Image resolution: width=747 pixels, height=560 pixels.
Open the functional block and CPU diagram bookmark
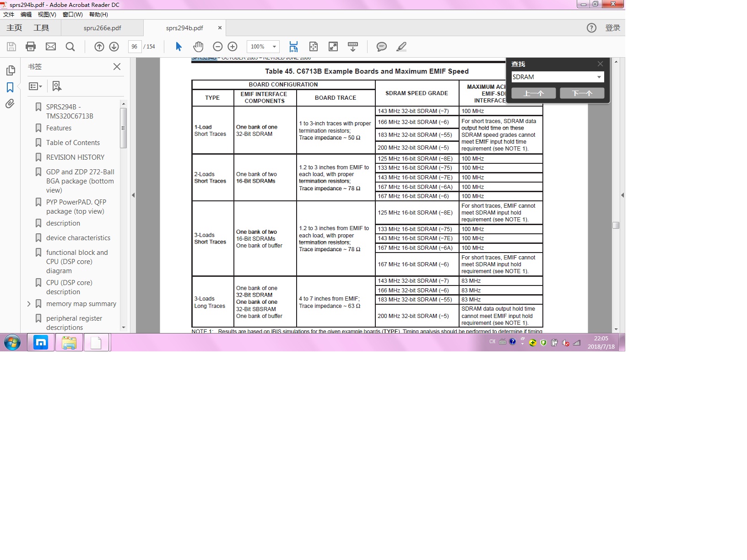(77, 262)
